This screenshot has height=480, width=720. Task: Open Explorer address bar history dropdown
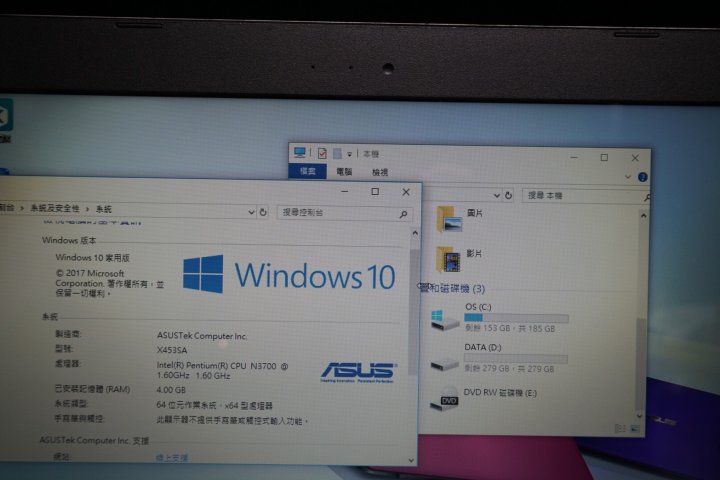click(496, 195)
